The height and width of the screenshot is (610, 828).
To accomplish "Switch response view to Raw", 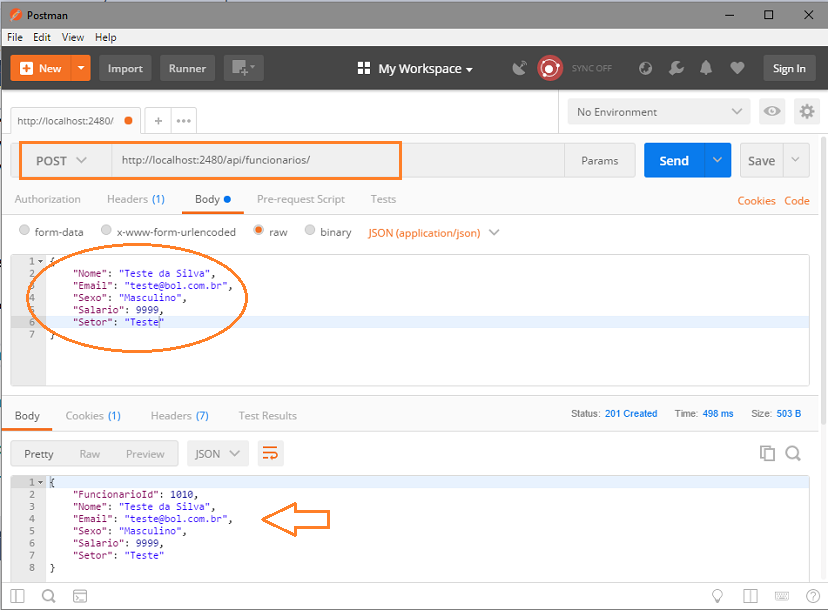I will [90, 454].
